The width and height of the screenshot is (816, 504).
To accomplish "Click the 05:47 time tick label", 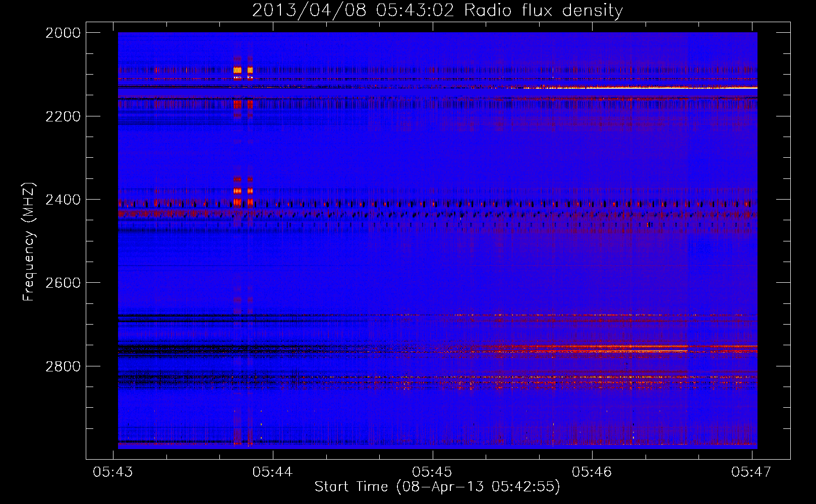I will click(x=751, y=472).
